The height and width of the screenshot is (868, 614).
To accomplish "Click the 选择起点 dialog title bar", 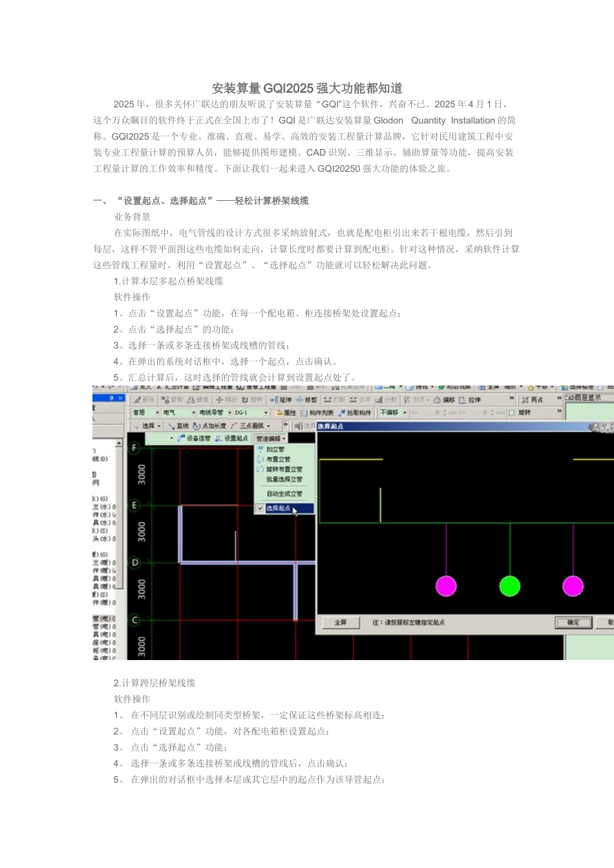I will point(465,426).
